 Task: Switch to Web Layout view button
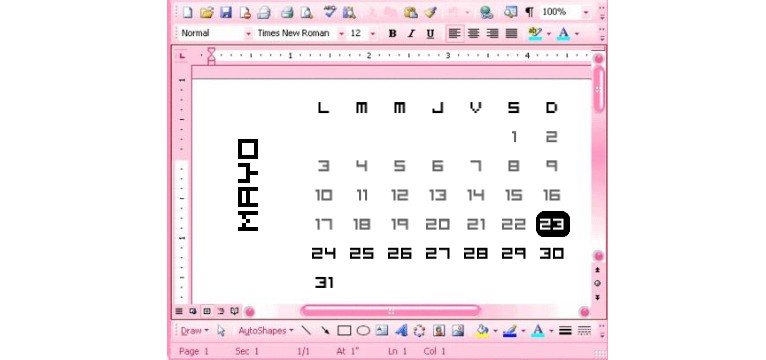193,311
